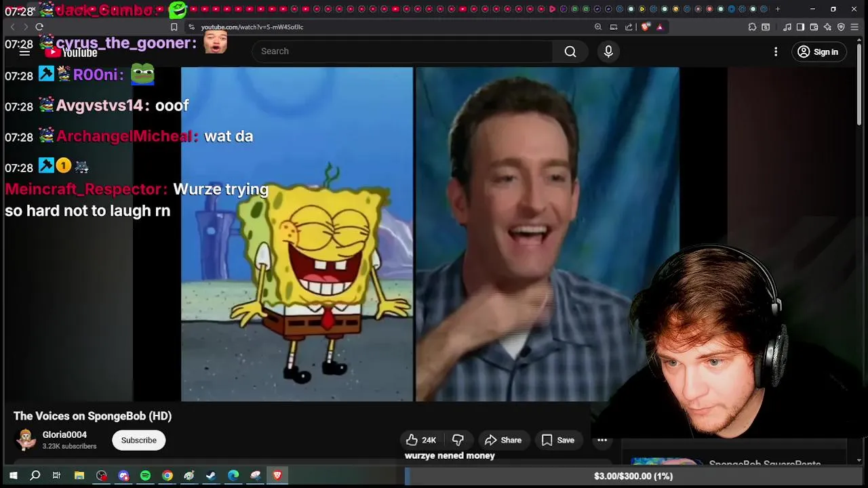Viewport: 868px width, 488px height.
Task: Open the zoom magnifier in address bar
Action: click(598, 27)
